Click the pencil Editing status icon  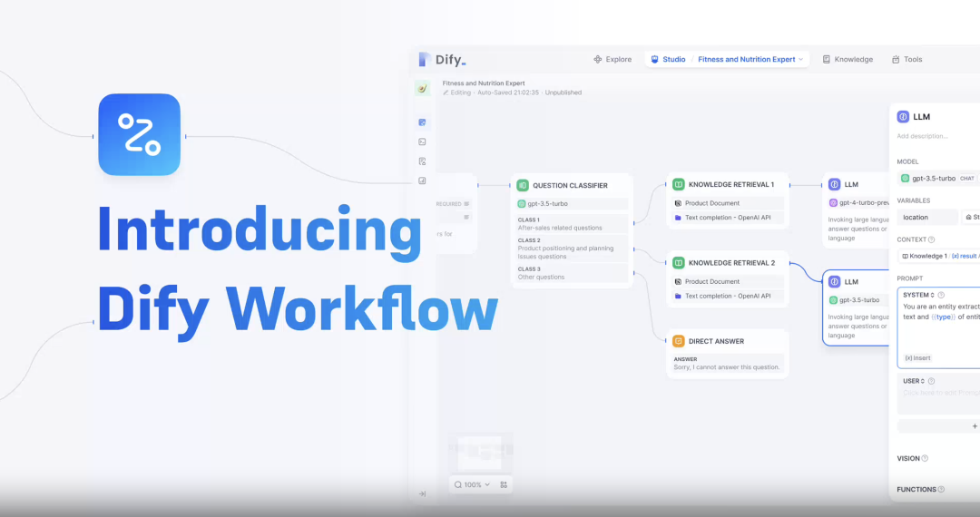tap(446, 93)
